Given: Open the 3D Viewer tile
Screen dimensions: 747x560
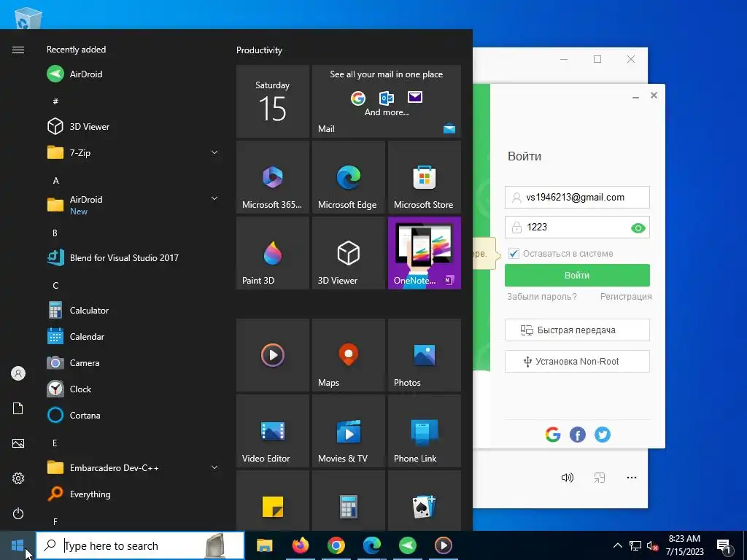Looking at the screenshot, I should (348, 253).
